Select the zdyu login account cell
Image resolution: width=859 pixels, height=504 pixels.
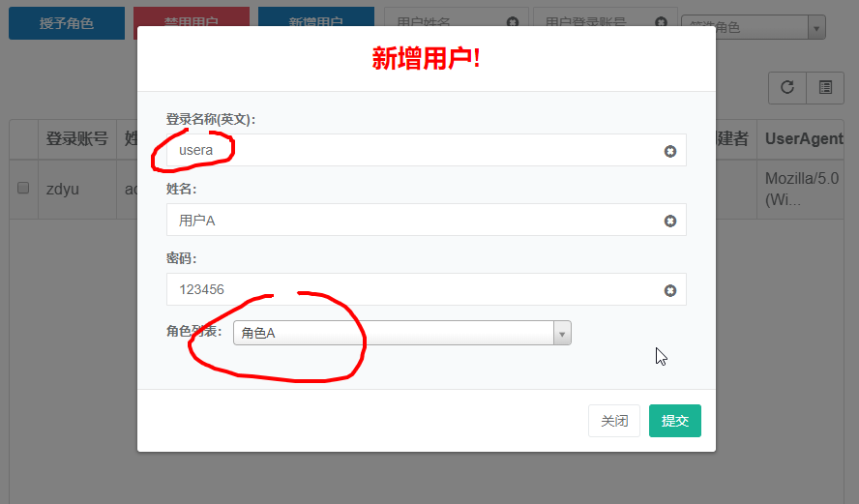tap(63, 189)
